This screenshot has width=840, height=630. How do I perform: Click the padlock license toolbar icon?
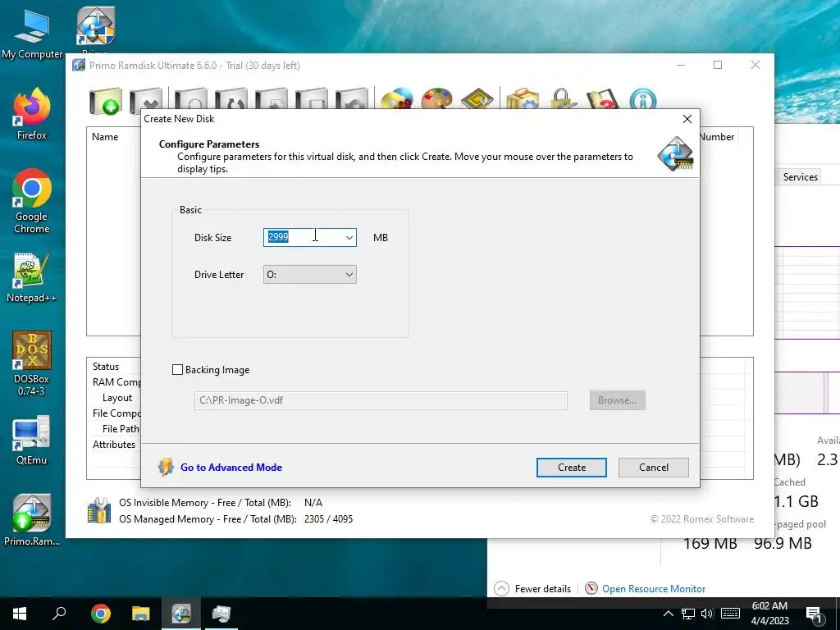click(563, 99)
